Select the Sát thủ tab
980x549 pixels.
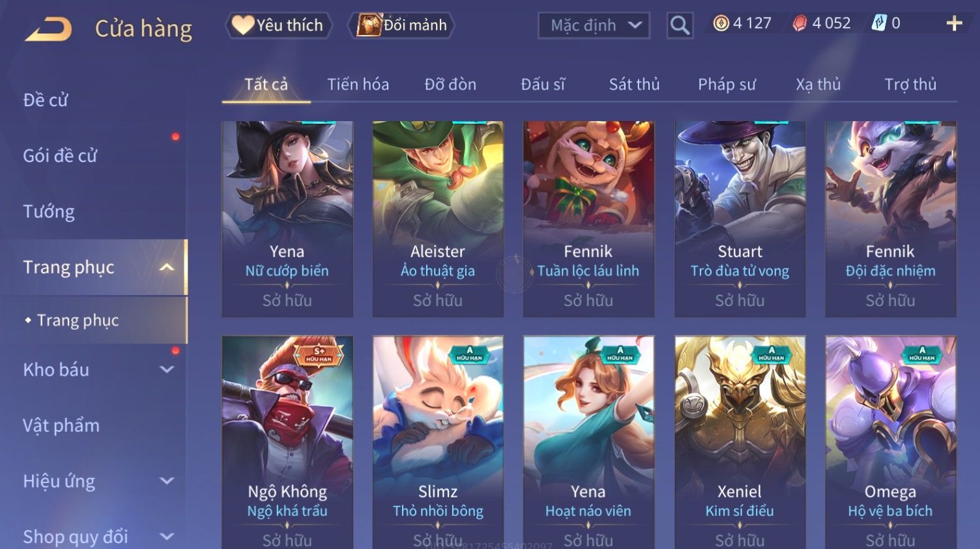click(634, 85)
